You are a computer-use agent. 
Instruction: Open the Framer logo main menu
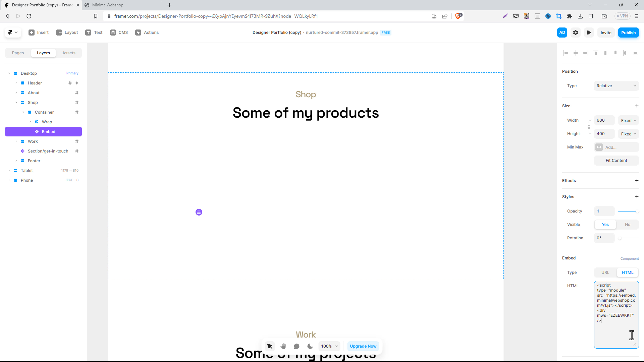tap(13, 33)
